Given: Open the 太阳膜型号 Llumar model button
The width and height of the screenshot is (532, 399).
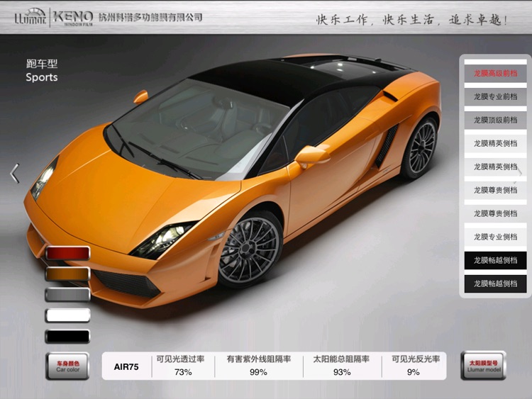Looking at the screenshot, I should click(484, 366).
